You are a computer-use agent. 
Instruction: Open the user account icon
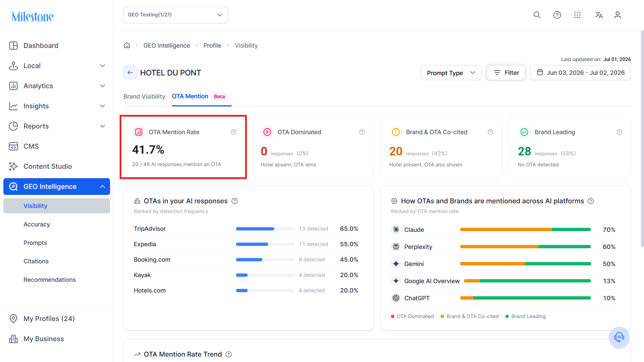click(617, 15)
